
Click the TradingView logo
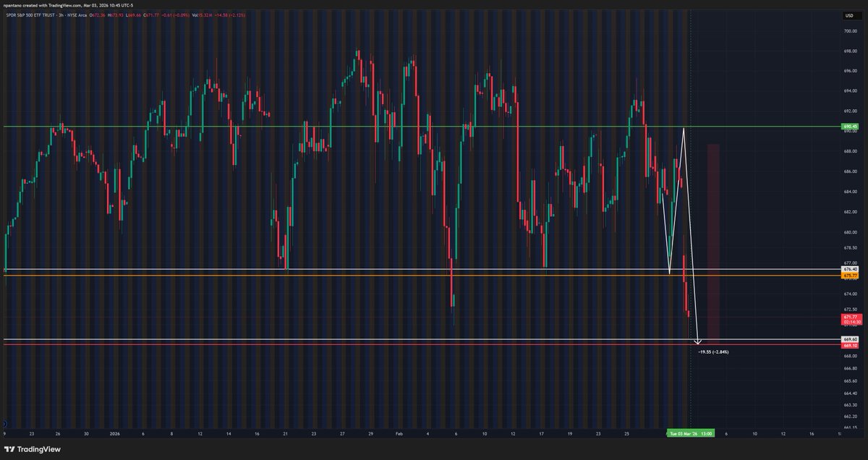pyautogui.click(x=31, y=449)
